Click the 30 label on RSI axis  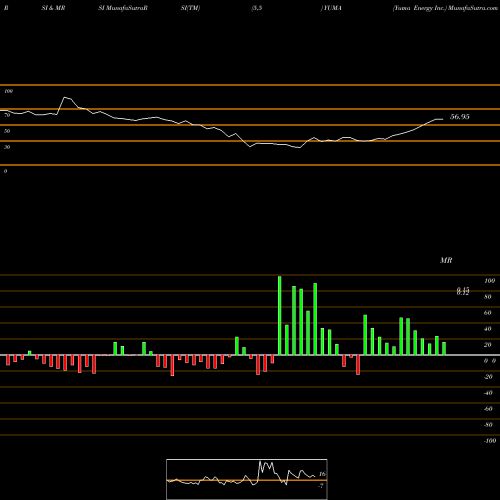(7, 147)
